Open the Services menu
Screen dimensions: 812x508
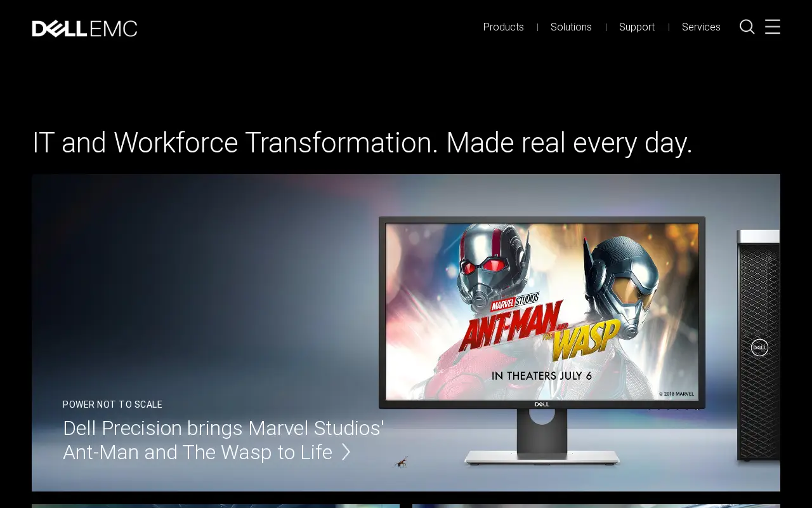[x=701, y=27]
